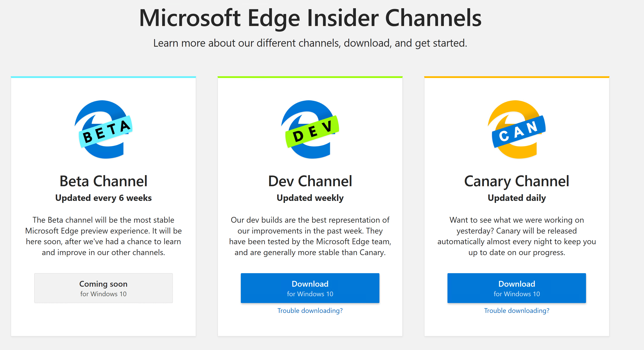Click the Beta Channel heading
This screenshot has width=644, height=350.
coord(104,181)
